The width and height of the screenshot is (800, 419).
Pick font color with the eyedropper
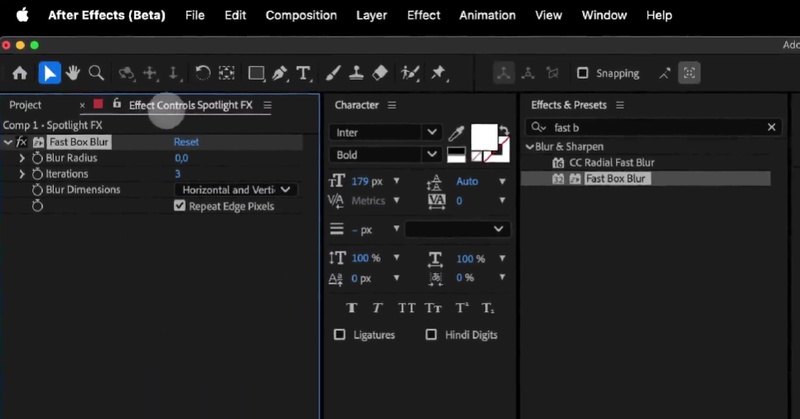click(x=456, y=133)
